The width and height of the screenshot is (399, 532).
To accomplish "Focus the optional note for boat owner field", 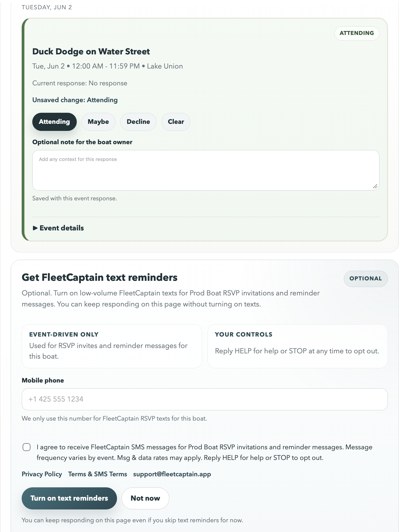I will pyautogui.click(x=206, y=170).
